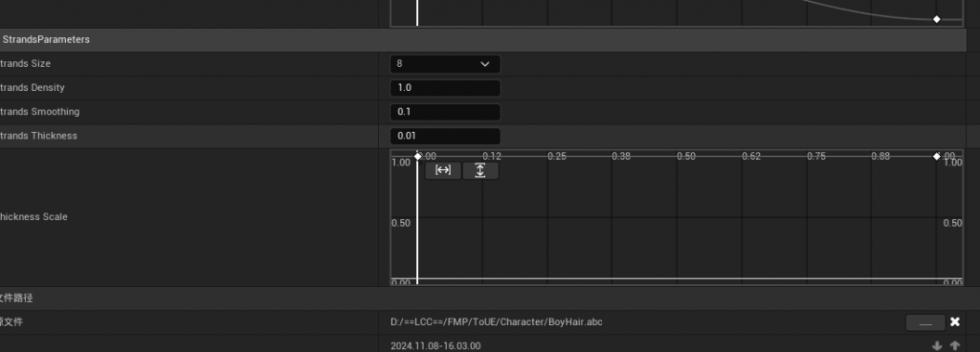Screen dimensions: 980x352
Task: Click the Strands Density label
Action: point(32,88)
